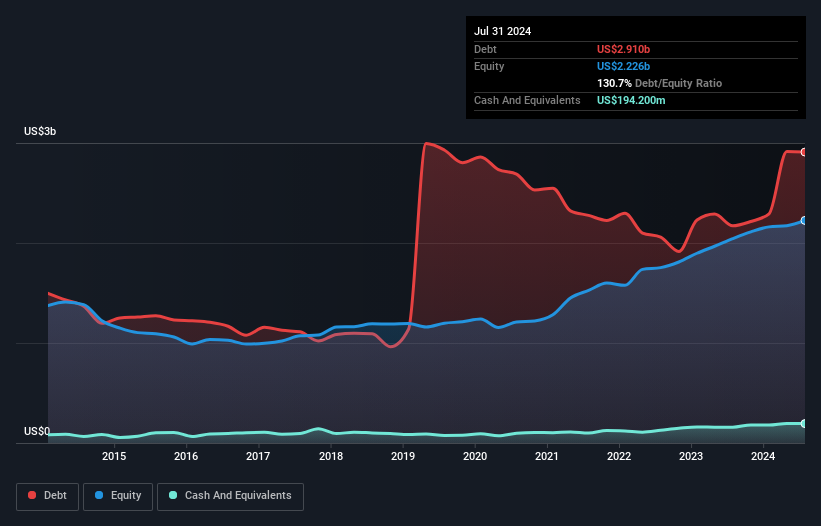Toggle the Equity legend button
Viewport: 821px width, 526px height.
point(118,496)
